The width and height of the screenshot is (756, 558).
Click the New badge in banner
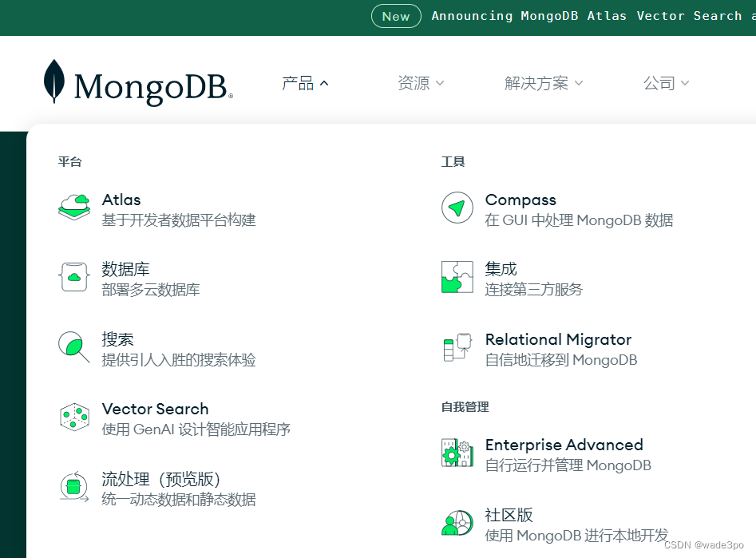(396, 16)
